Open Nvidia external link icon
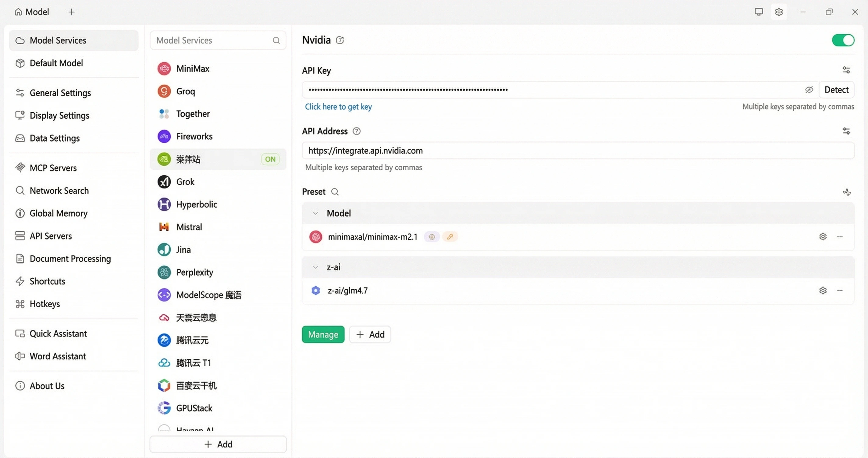Viewport: 868px width, 458px height. [340, 40]
